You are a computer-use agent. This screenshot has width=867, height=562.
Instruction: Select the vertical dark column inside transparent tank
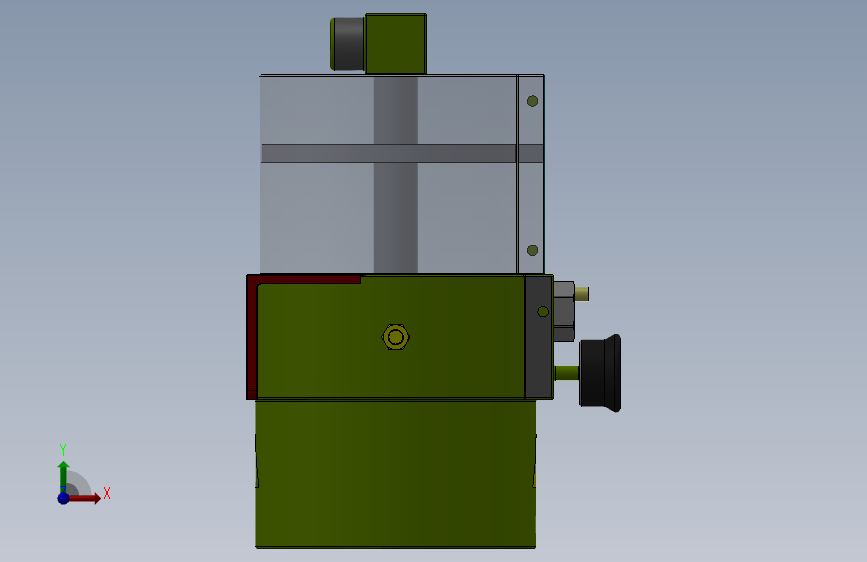pyautogui.click(x=395, y=174)
